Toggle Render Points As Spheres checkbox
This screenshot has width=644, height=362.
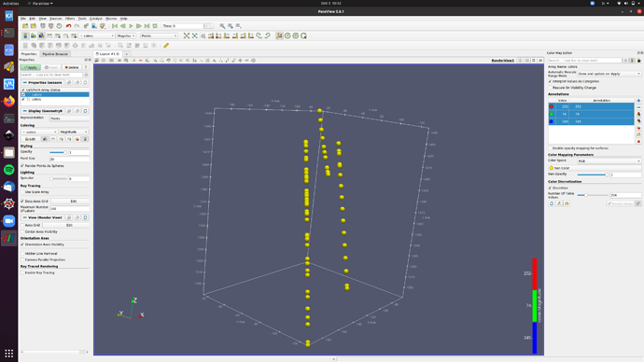22,166
